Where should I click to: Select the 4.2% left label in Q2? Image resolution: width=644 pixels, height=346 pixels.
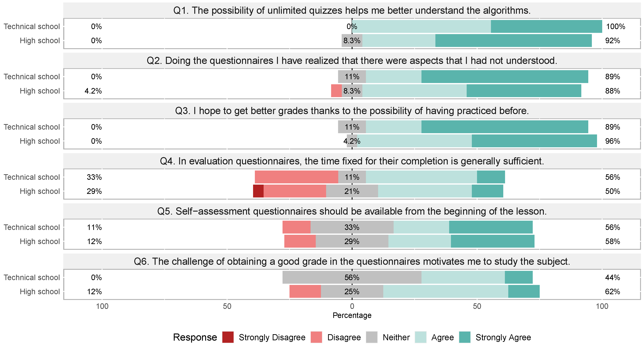tap(93, 91)
